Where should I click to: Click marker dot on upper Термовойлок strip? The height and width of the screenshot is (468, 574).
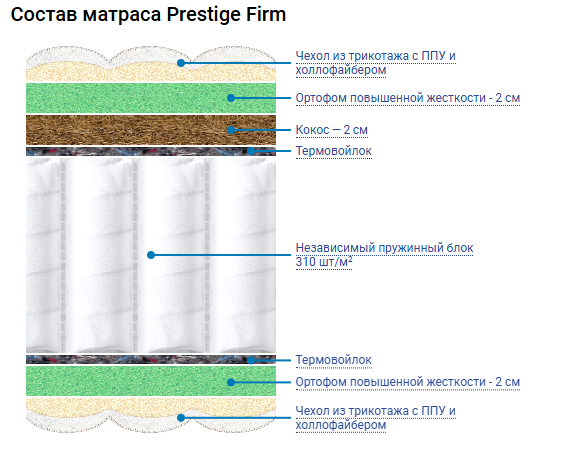(x=251, y=151)
